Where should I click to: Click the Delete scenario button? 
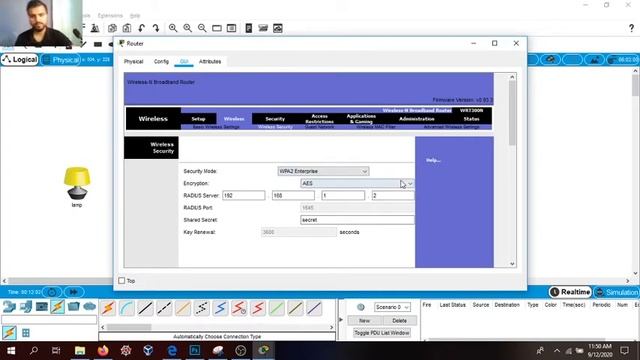pyautogui.click(x=399, y=320)
